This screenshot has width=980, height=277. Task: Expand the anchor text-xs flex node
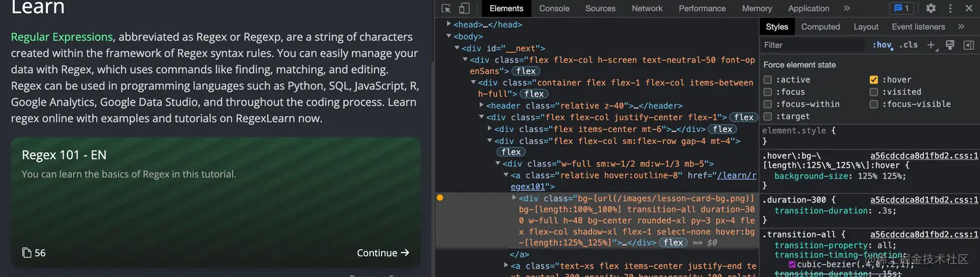506,266
